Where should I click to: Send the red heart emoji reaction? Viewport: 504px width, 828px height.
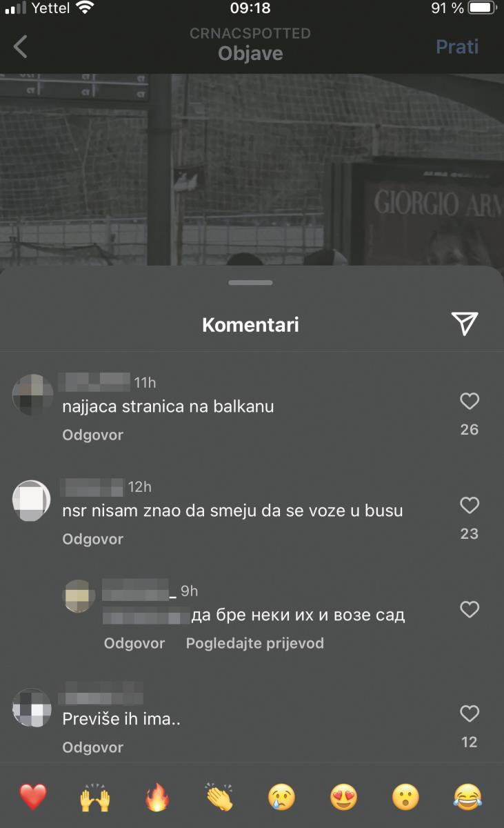32,797
